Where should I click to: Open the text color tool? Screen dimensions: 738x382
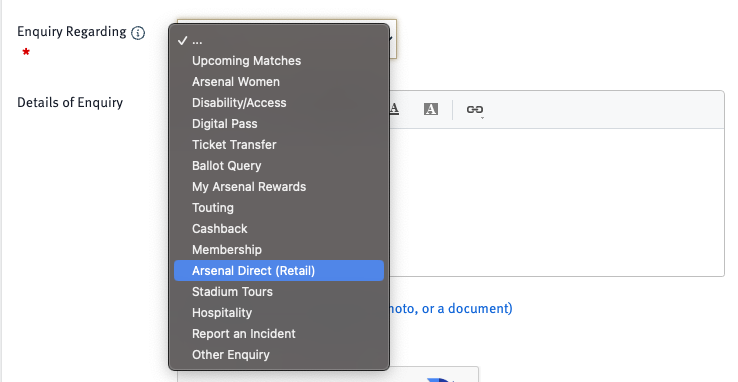[x=394, y=109]
